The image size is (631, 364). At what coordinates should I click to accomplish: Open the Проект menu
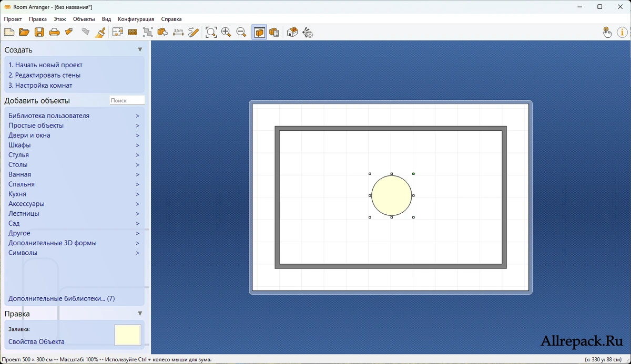point(13,19)
